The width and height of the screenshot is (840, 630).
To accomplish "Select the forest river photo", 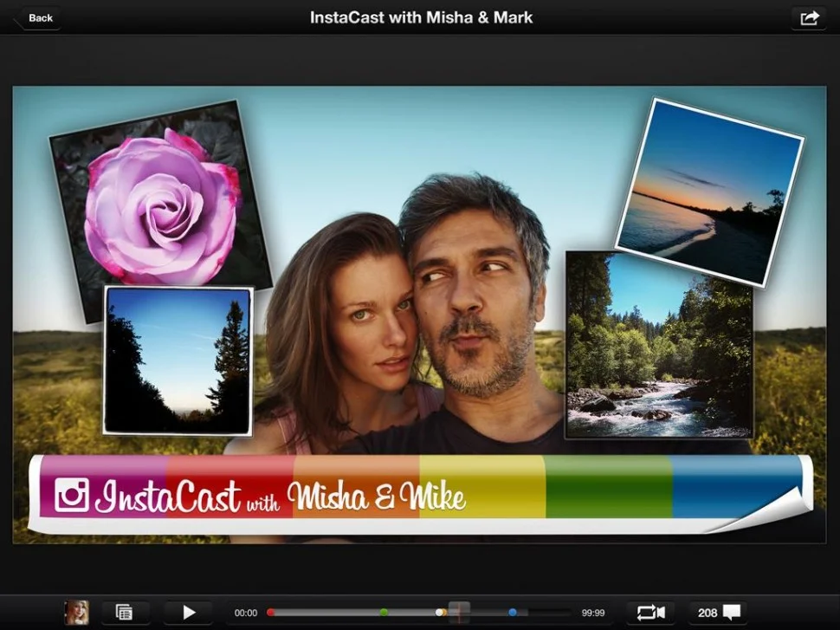I will tap(660, 345).
